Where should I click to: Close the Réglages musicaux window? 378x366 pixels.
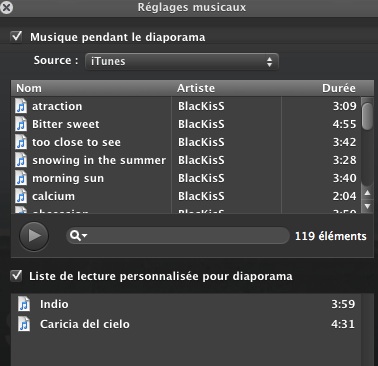[x=6, y=7]
